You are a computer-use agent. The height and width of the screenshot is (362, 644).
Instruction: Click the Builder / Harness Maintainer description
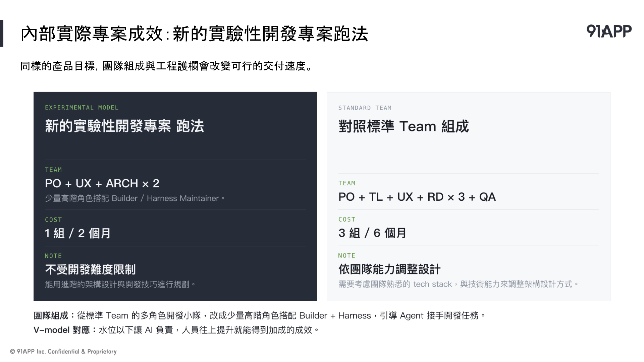(135, 198)
